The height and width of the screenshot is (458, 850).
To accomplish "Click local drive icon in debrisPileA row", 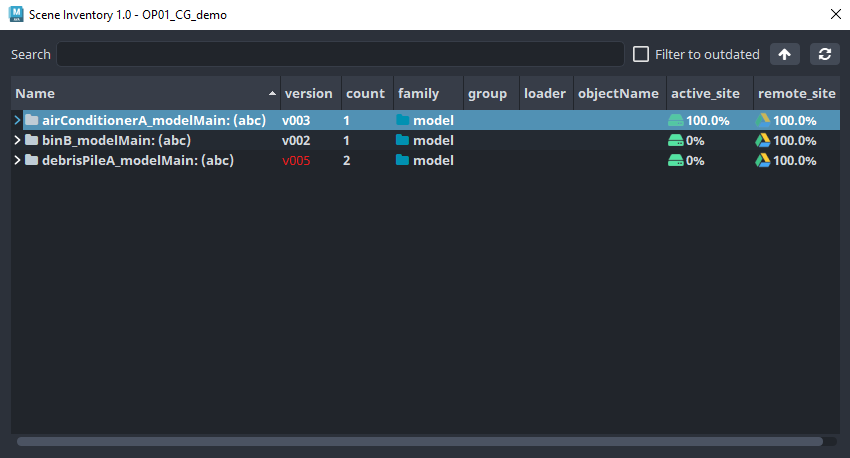I will point(675,160).
